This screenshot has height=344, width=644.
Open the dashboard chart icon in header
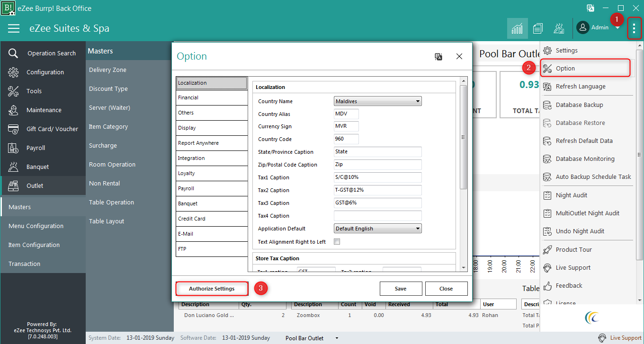[517, 28]
